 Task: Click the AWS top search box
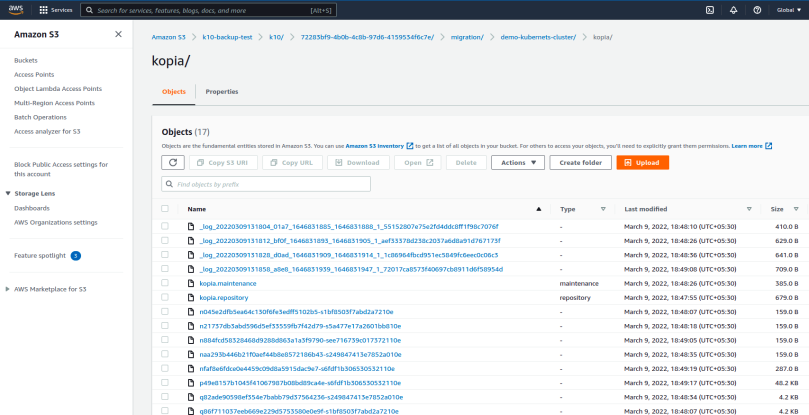[x=208, y=10]
